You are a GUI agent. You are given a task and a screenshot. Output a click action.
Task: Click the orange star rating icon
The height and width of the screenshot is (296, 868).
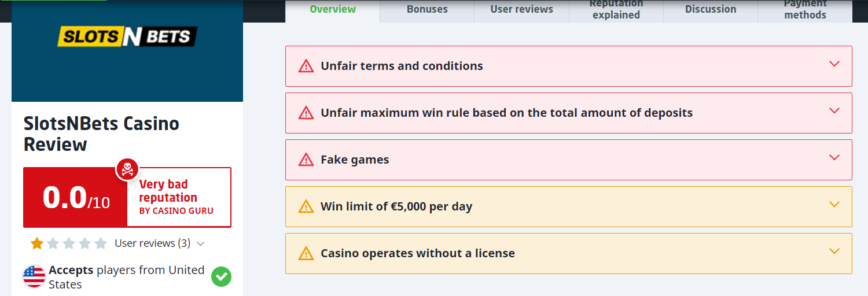pos(37,243)
